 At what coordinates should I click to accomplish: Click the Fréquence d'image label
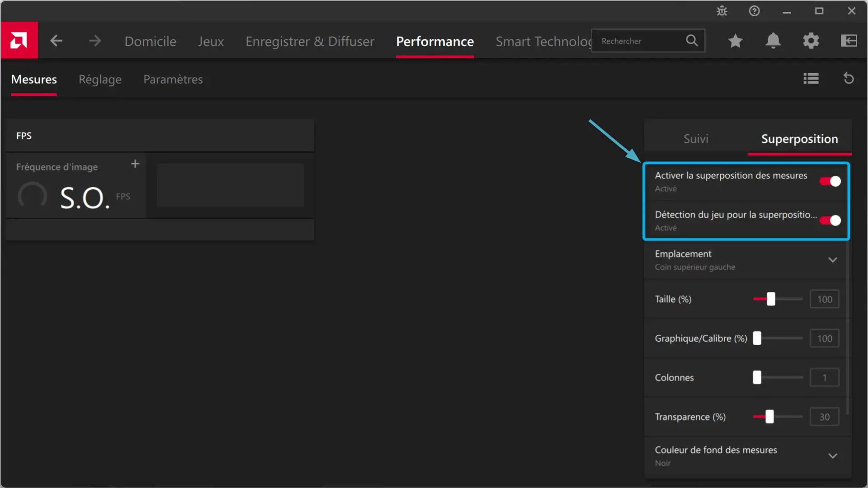[x=57, y=167]
